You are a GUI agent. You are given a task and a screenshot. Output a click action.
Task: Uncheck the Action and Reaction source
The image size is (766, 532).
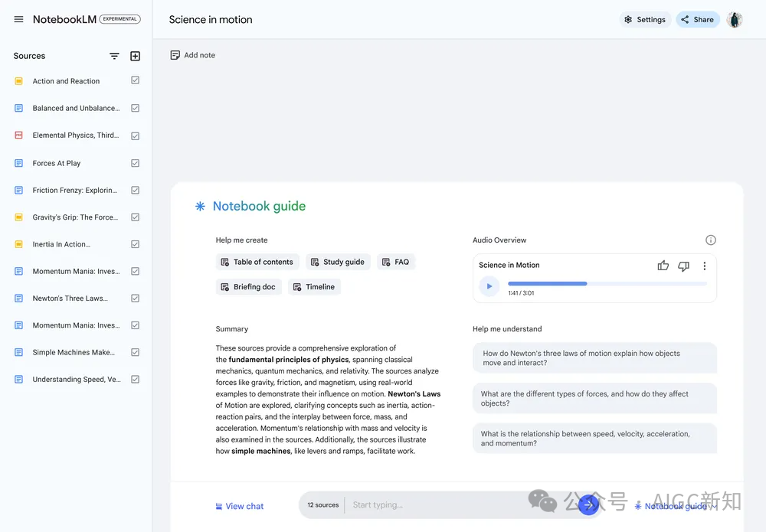pyautogui.click(x=135, y=80)
